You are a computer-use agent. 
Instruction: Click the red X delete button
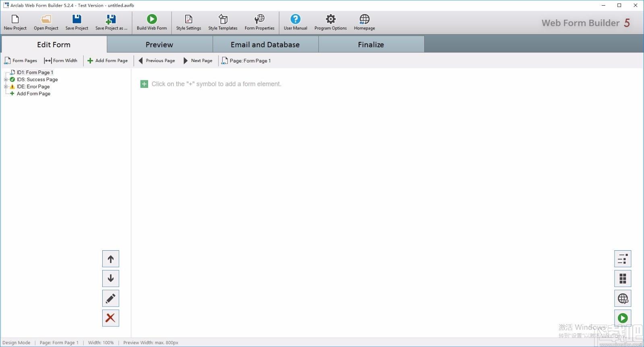point(111,318)
